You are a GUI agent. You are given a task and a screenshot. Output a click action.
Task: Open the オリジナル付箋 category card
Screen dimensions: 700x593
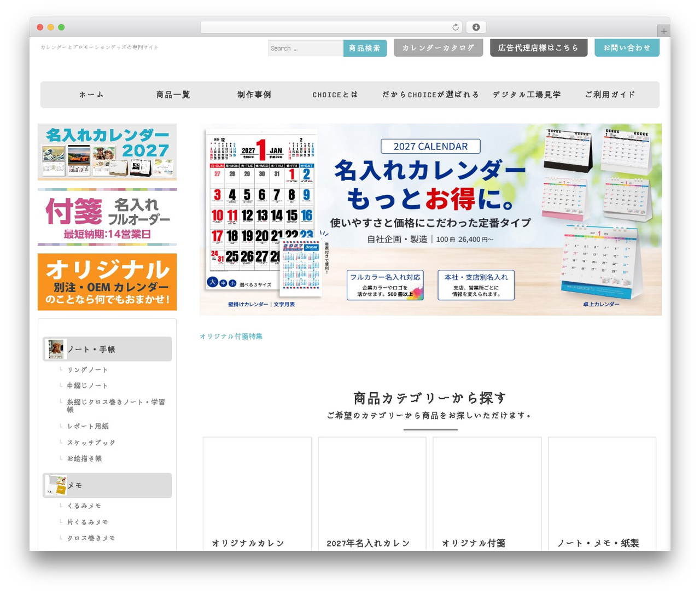[487, 493]
